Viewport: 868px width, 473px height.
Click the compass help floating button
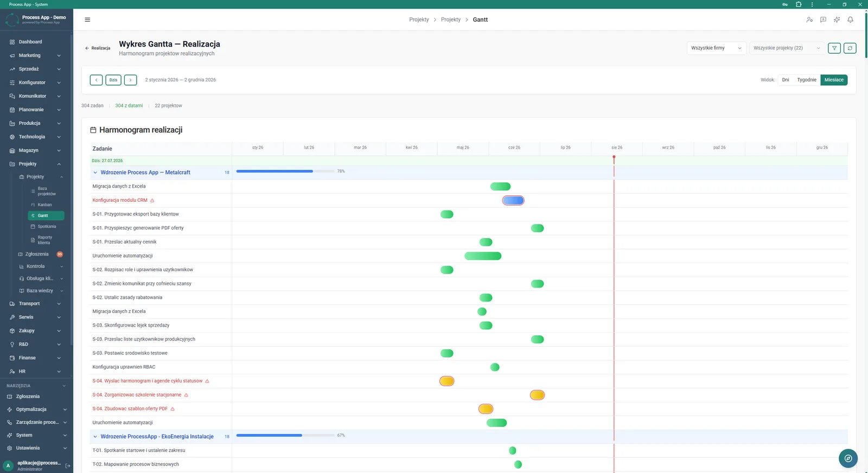848,458
